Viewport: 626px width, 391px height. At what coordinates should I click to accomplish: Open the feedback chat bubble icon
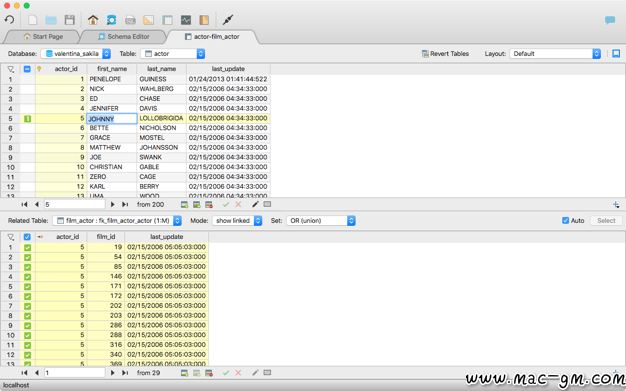(610, 20)
